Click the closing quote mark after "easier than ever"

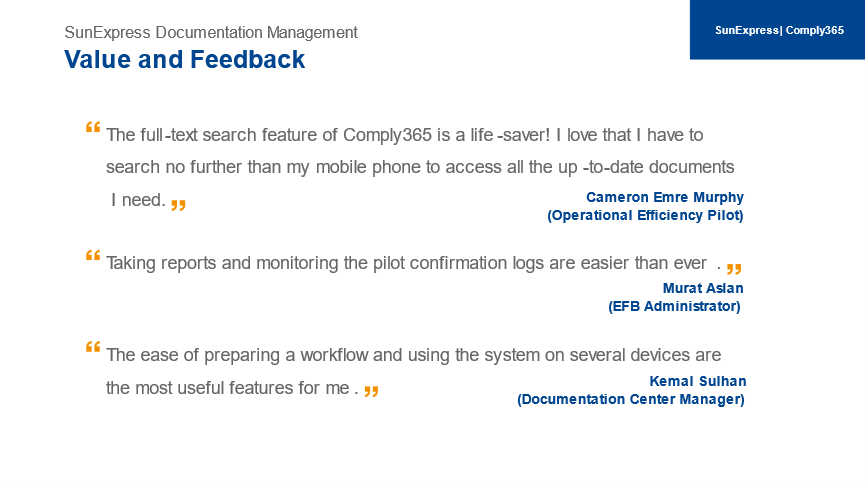[x=734, y=269]
